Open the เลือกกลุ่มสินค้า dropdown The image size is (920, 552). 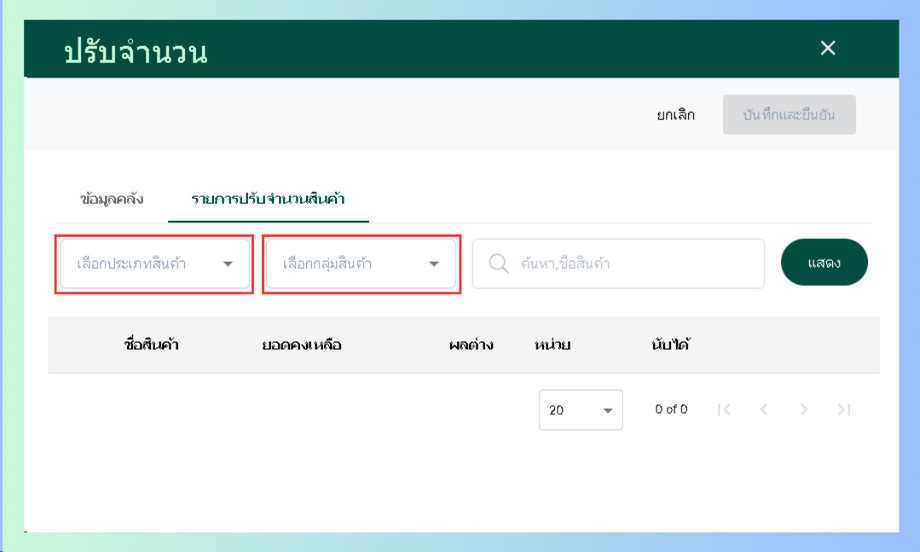coord(361,263)
